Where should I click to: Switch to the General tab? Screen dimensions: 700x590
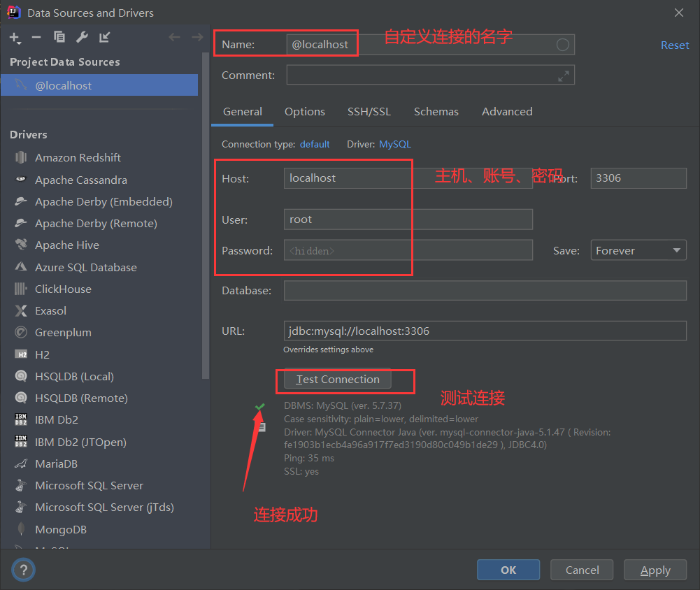[x=243, y=112]
